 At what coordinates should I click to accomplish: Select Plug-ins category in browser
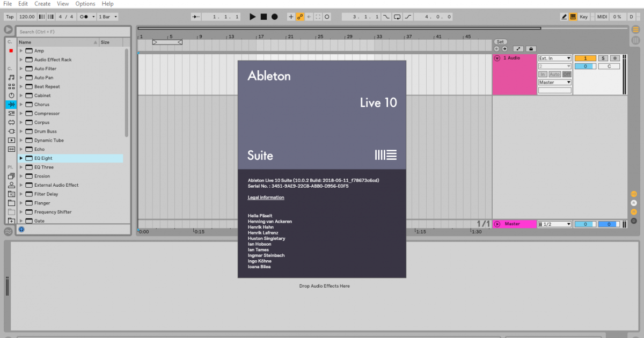click(x=11, y=131)
